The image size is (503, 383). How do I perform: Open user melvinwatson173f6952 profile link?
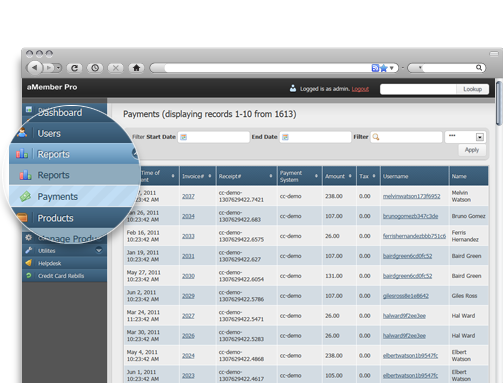click(x=411, y=196)
